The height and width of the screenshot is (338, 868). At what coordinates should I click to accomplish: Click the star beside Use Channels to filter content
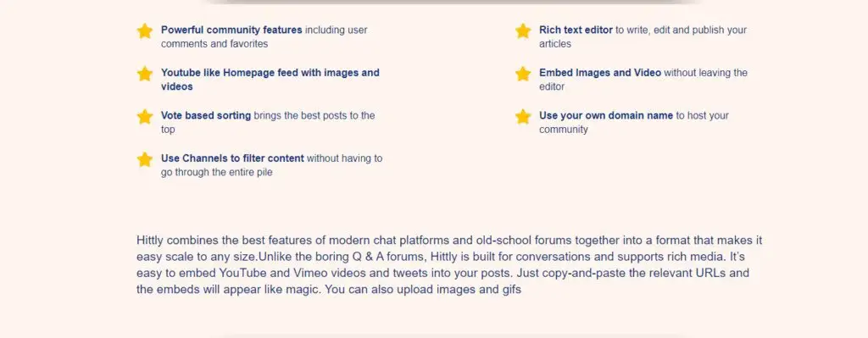144,160
